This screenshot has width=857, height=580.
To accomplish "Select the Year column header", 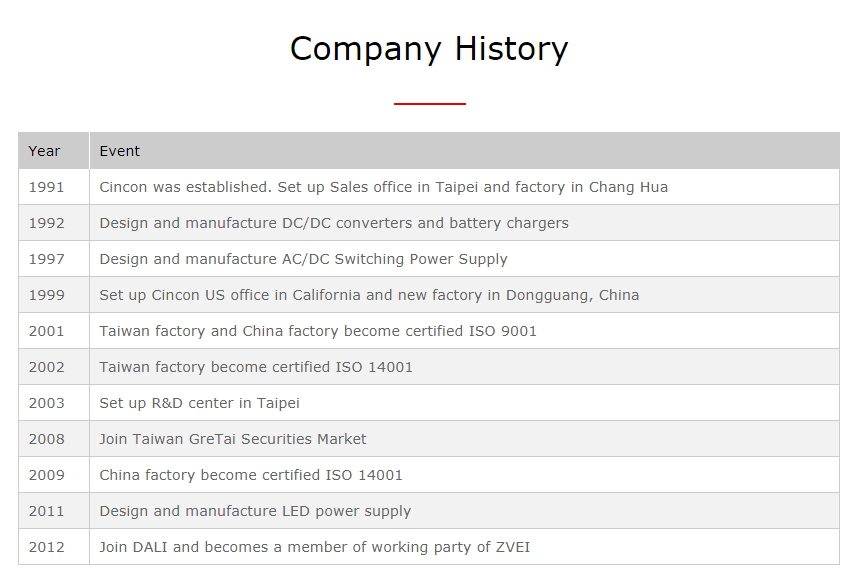I will [x=54, y=151].
